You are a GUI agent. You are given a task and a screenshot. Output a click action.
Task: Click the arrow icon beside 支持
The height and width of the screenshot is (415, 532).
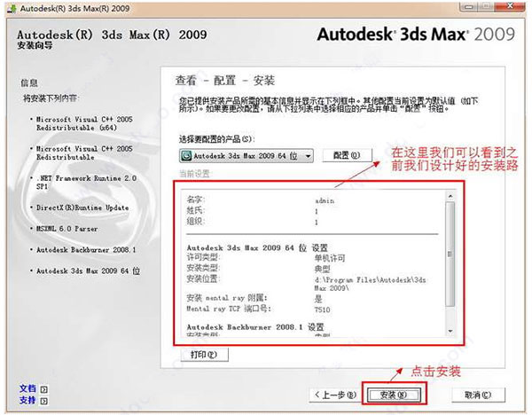pyautogui.click(x=44, y=401)
